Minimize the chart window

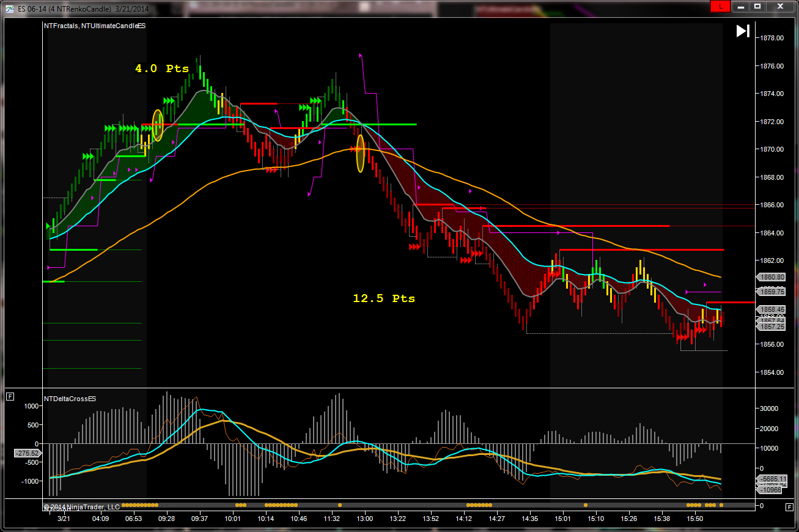[x=741, y=6]
